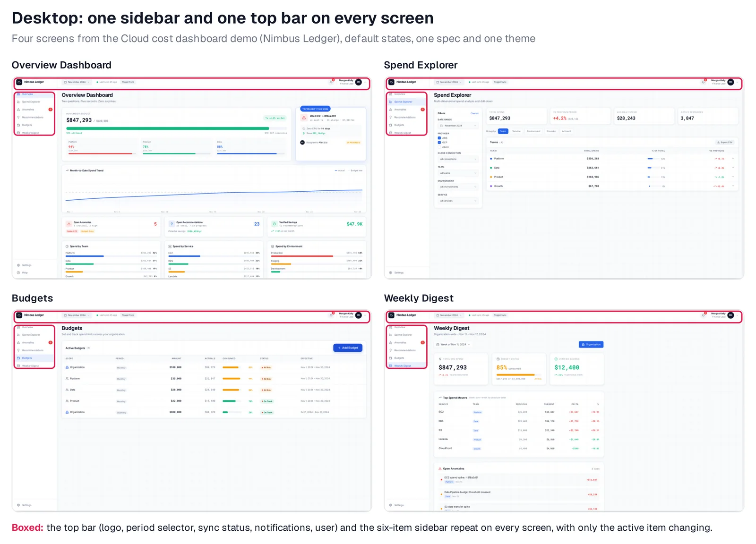Open the Week of Nov 11, 2024 dropdown in Weekly Digest
The height and width of the screenshot is (544, 756).
(453, 345)
